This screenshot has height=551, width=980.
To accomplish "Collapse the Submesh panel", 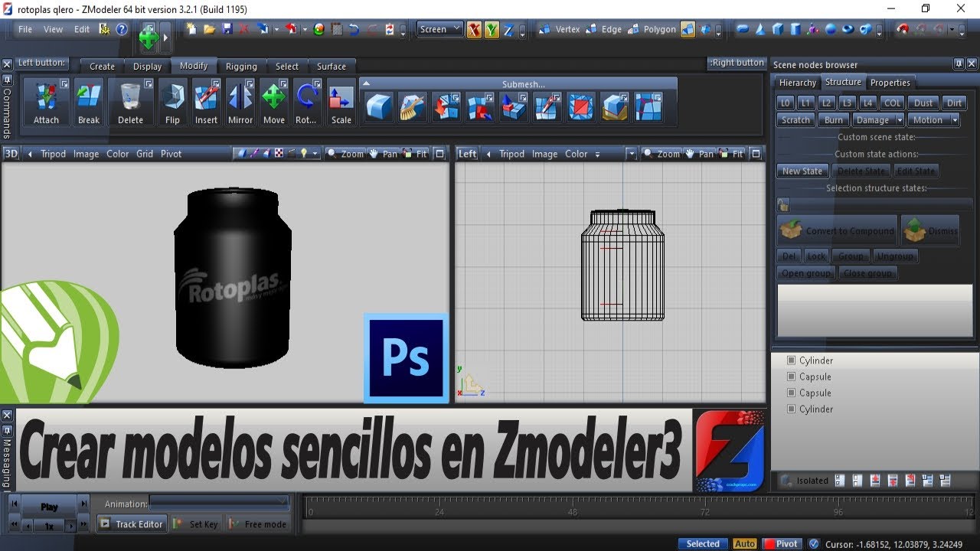I will pyautogui.click(x=365, y=83).
